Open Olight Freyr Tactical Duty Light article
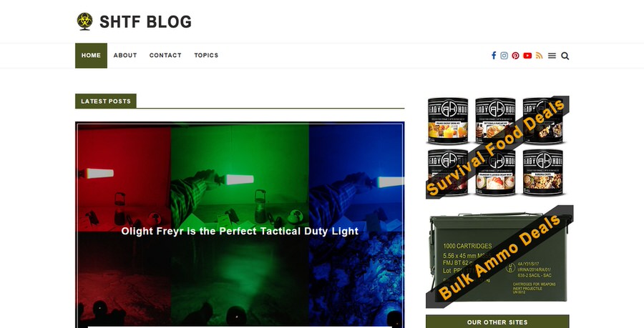 [240, 232]
